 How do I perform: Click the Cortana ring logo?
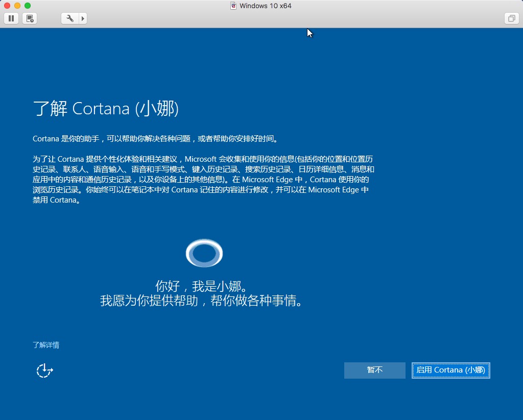coord(204,253)
